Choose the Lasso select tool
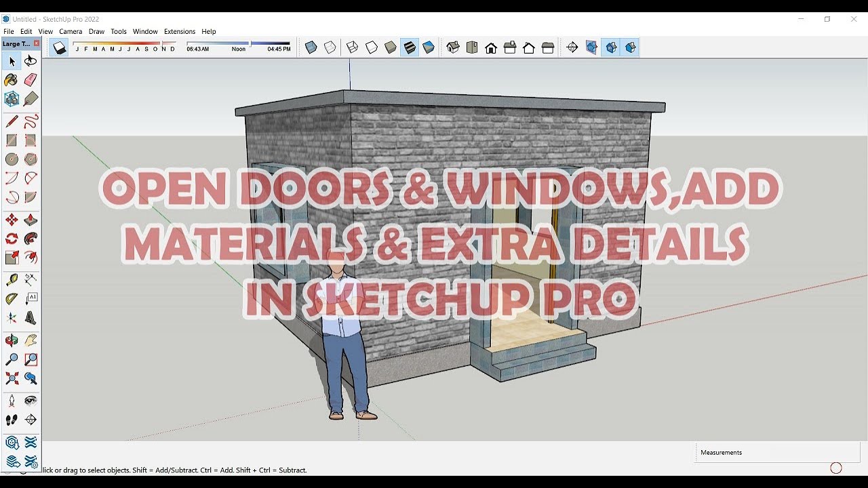This screenshot has width=868, height=488. tap(31, 61)
